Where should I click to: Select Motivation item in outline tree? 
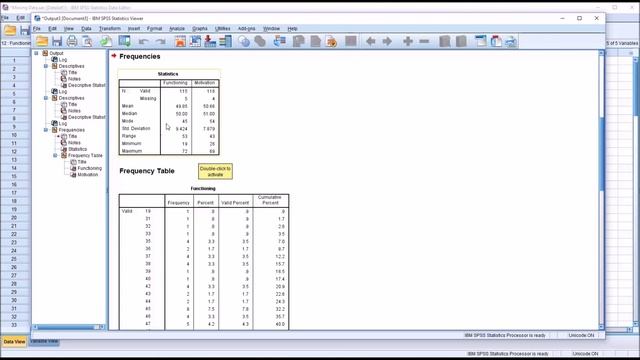88,175
